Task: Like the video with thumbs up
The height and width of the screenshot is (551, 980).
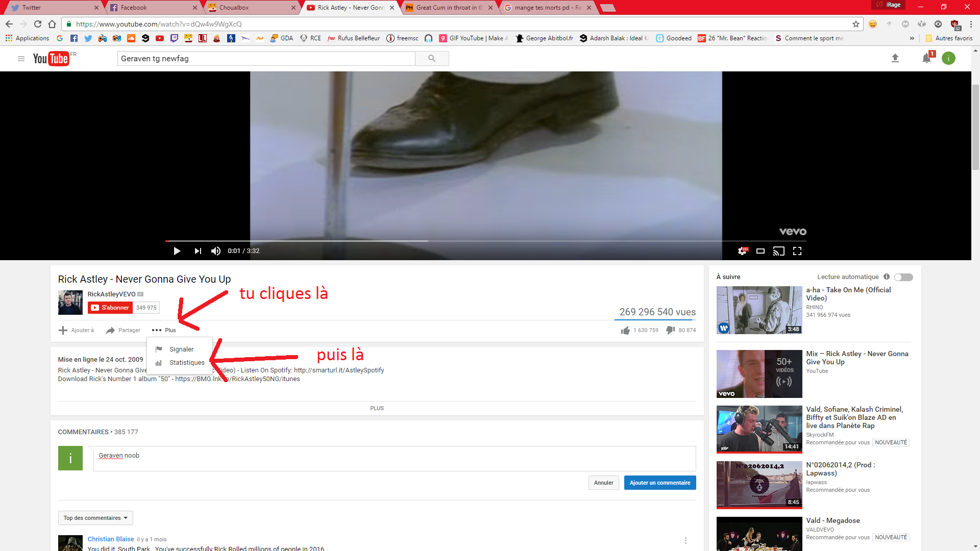Action: point(625,331)
